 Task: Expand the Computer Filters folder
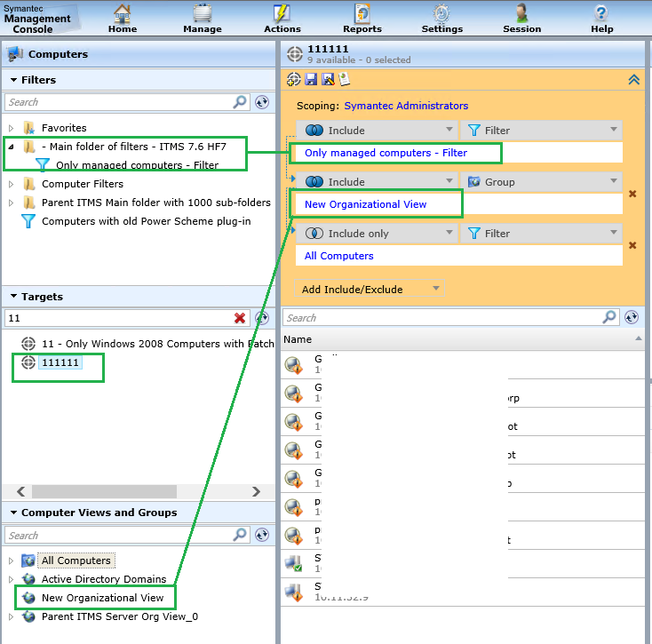[12, 184]
